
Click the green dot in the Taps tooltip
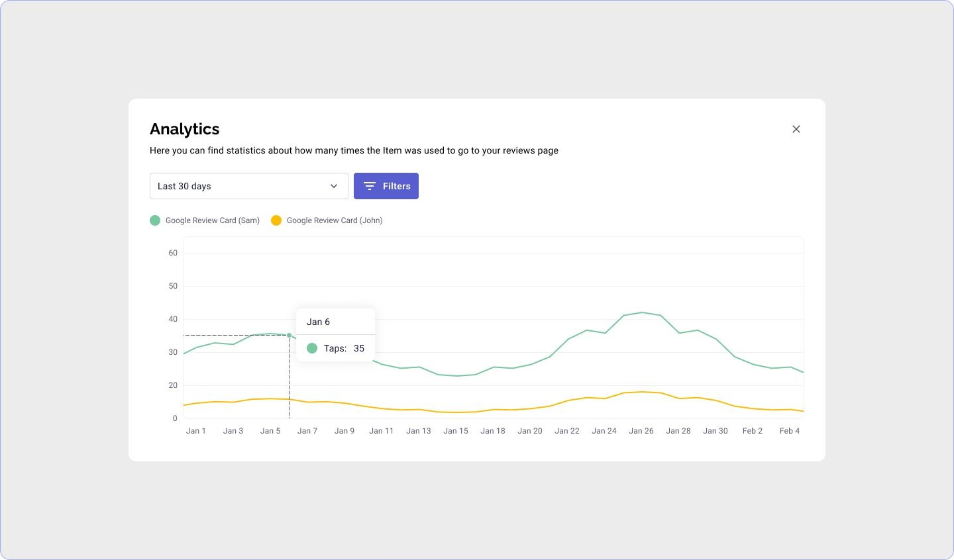click(x=312, y=348)
